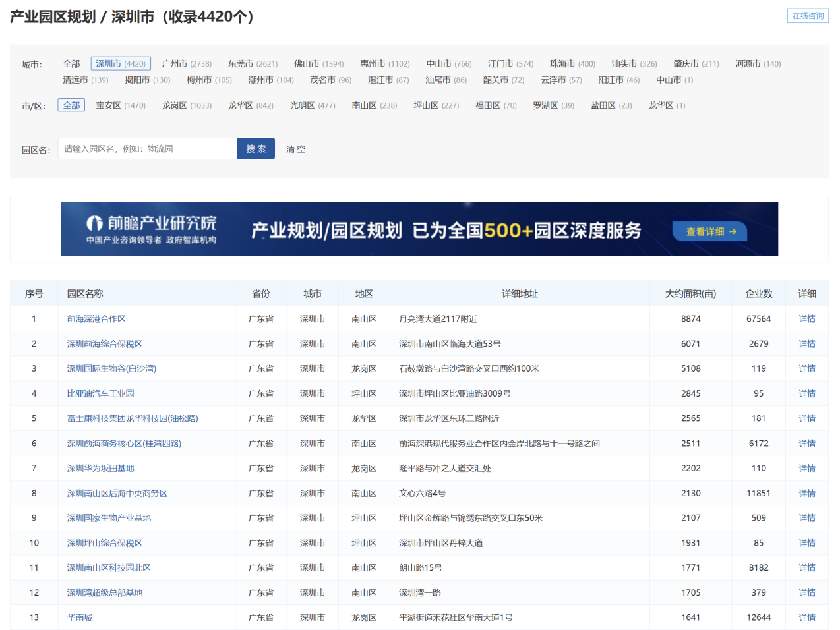Screen dimensions: 840x630
Task: Click the 大约面积(亩) column header
Action: click(690, 294)
